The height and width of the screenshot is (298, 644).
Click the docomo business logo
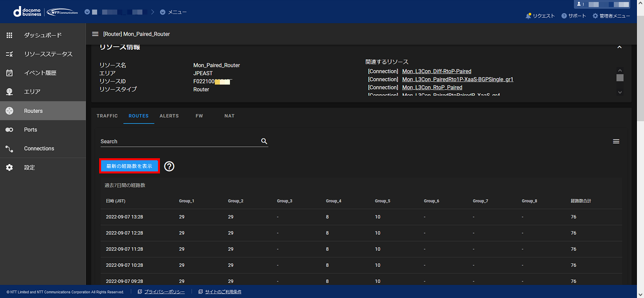point(28,12)
